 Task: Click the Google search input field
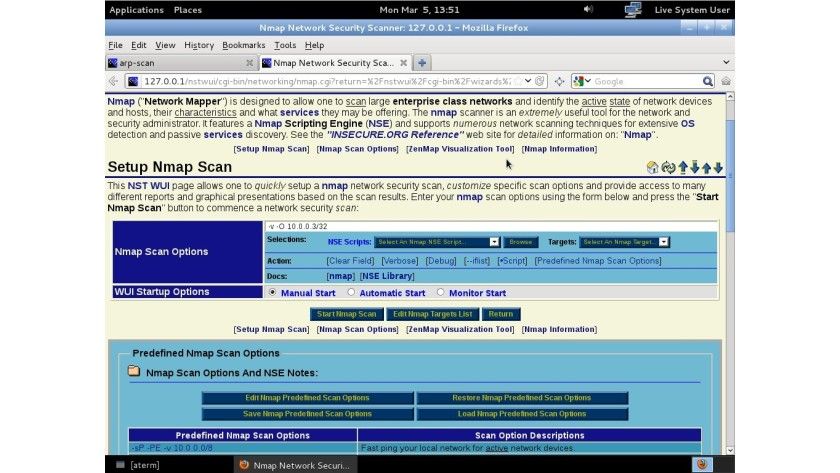point(646,81)
